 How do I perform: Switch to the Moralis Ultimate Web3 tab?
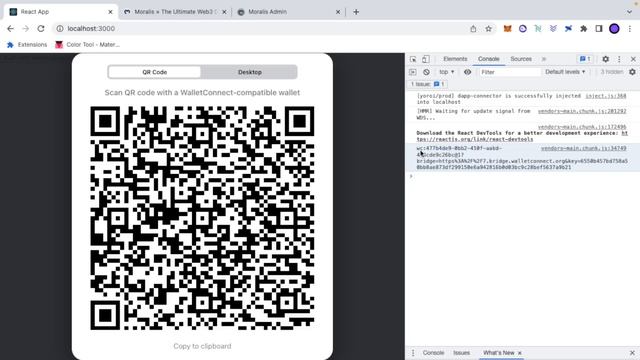pyautogui.click(x=176, y=12)
